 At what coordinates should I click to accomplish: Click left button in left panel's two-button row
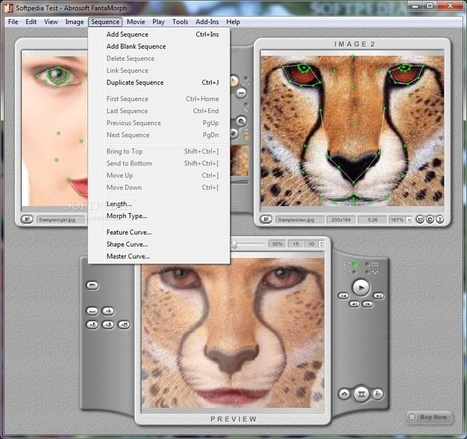coord(92,311)
